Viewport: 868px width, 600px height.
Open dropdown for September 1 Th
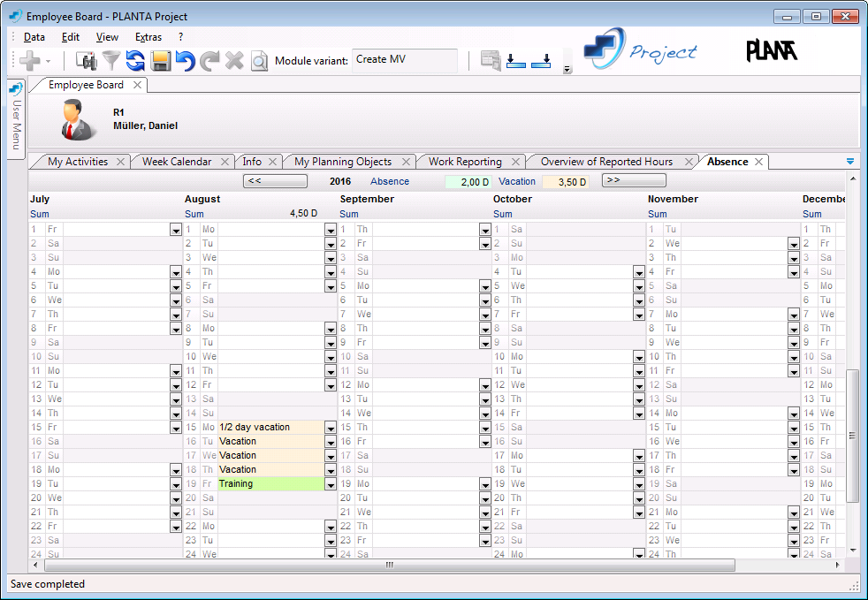pos(485,231)
